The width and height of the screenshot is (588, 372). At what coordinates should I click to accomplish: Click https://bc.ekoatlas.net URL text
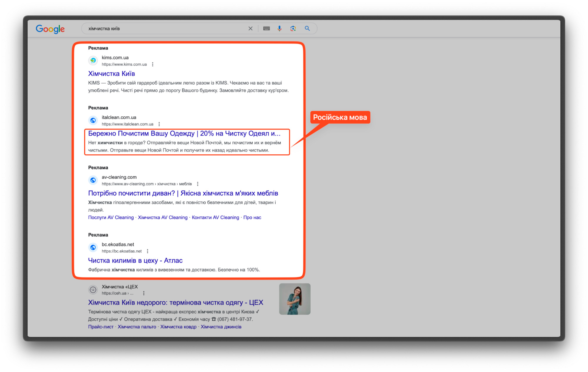[x=121, y=251]
